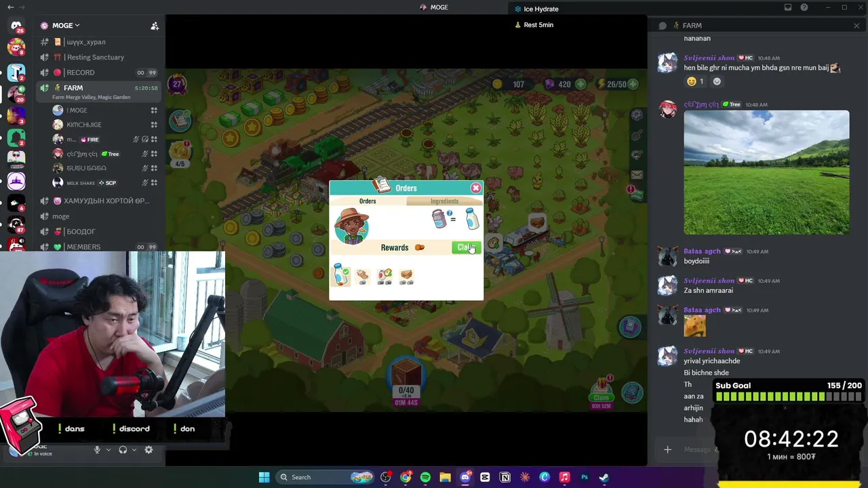Open the game settings gear icon

[x=636, y=115]
